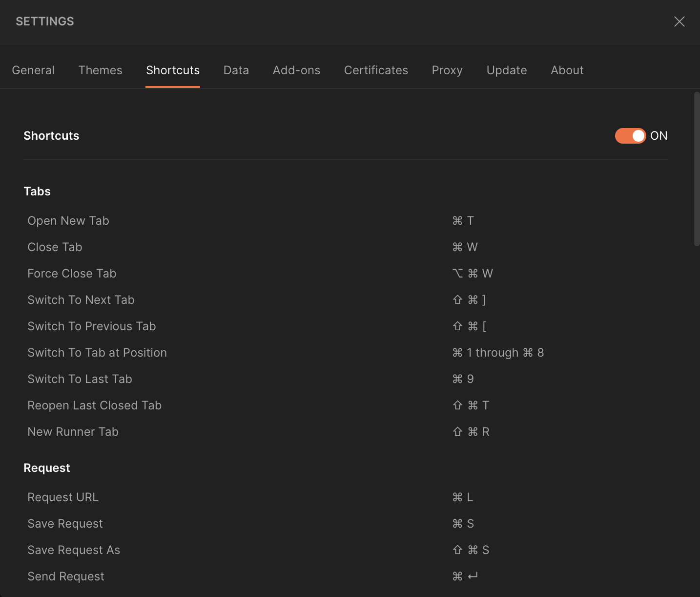
Task: View the Certificates settings
Action: click(376, 70)
